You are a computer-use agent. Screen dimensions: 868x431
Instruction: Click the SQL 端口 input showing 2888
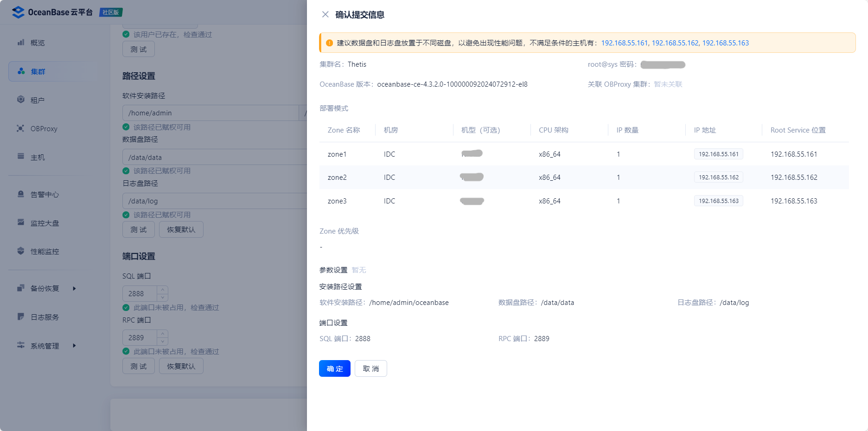(x=140, y=293)
